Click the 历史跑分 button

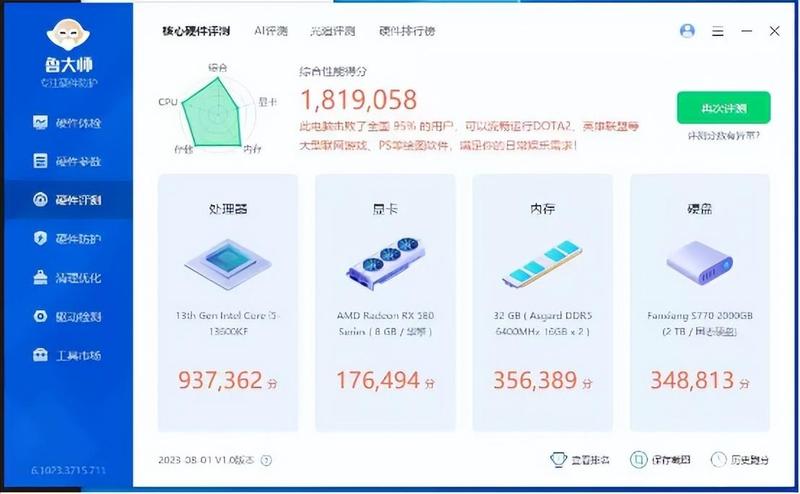pyautogui.click(x=740, y=460)
